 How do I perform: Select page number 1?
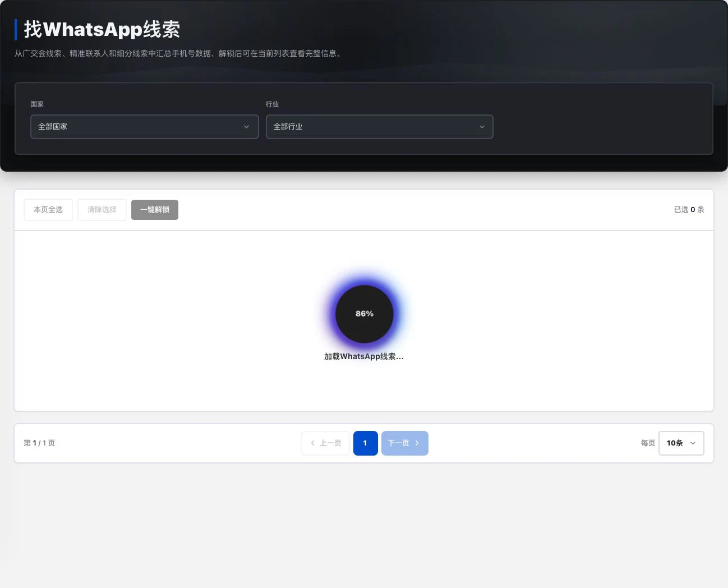[365, 443]
